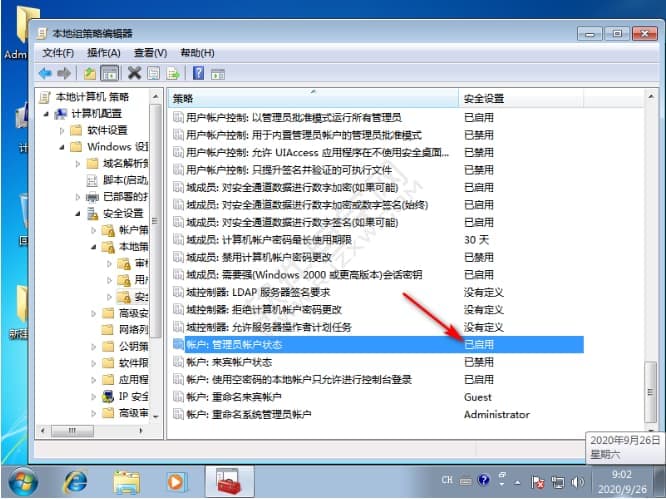
Task: Open Help via the blue question mark icon
Action: (198, 73)
